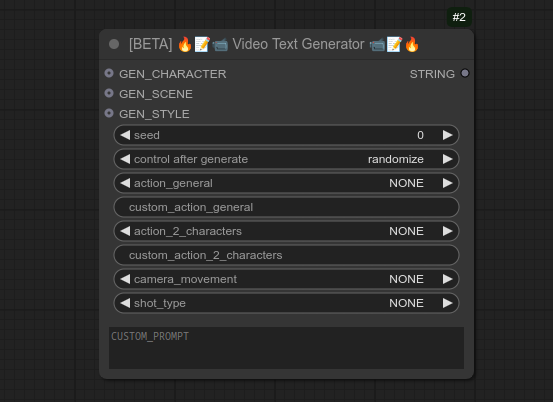
Task: Click the GEN_STYLE label
Action: coord(154,114)
